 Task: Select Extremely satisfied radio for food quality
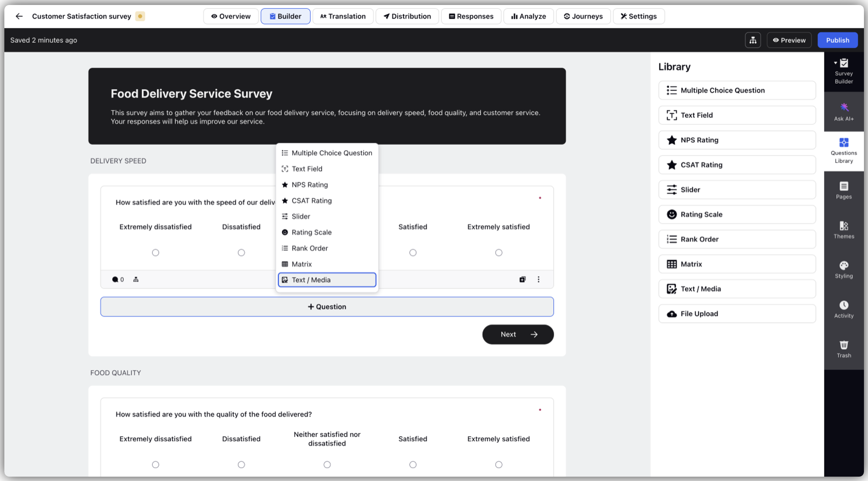pyautogui.click(x=499, y=465)
